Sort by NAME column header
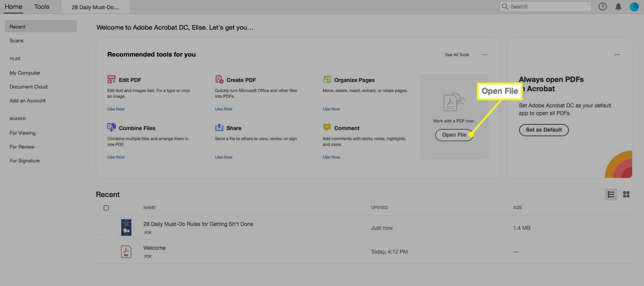644x286 pixels. point(149,207)
